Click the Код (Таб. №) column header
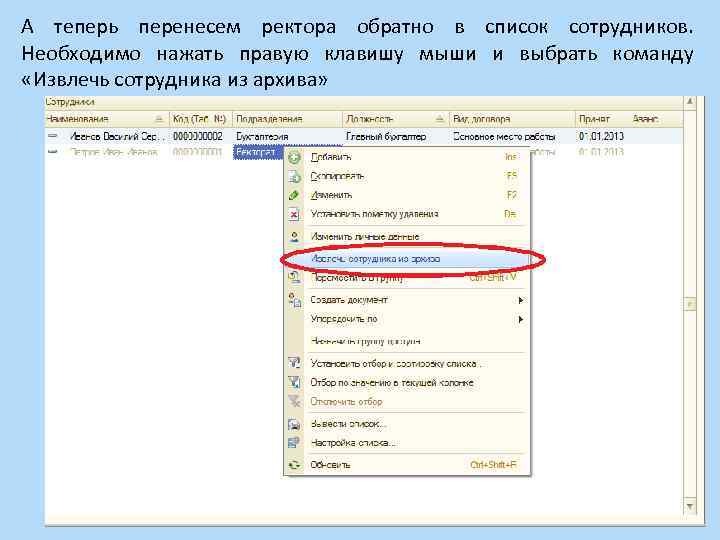 pos(201,119)
